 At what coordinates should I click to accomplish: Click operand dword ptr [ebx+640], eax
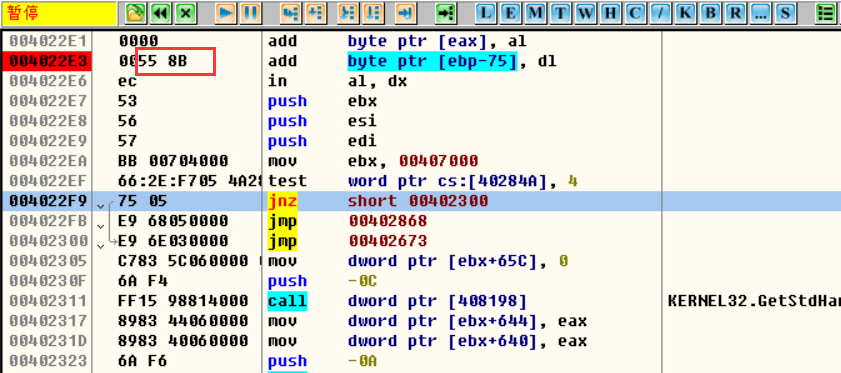pyautogui.click(x=468, y=341)
